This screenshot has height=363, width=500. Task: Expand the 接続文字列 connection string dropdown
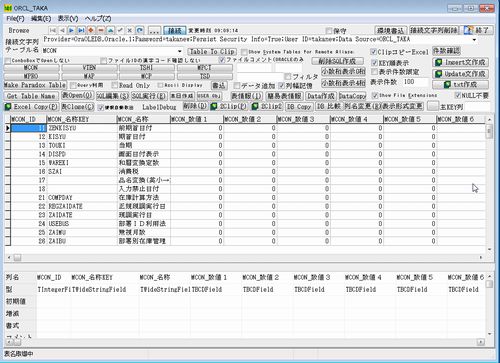click(474, 40)
